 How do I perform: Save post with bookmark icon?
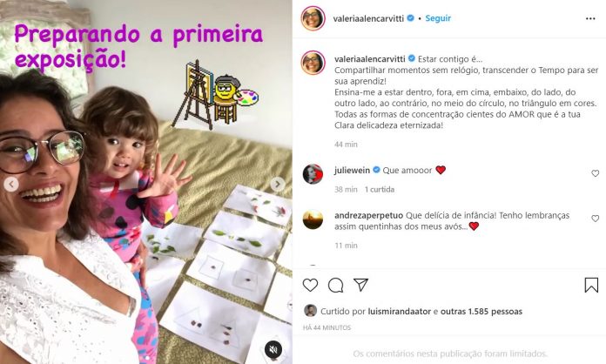point(591,285)
